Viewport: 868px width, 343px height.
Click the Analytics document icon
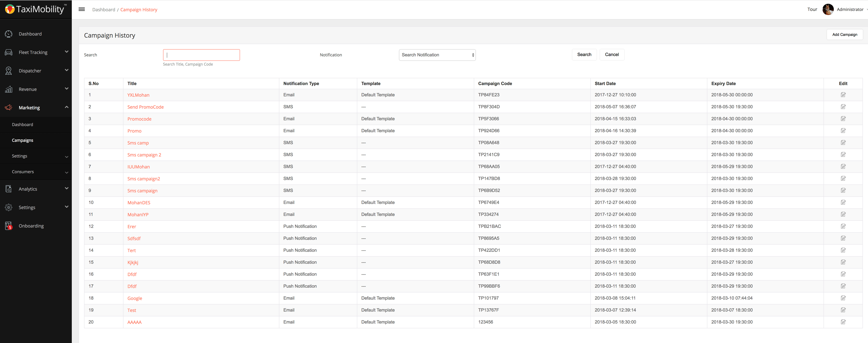[9, 189]
